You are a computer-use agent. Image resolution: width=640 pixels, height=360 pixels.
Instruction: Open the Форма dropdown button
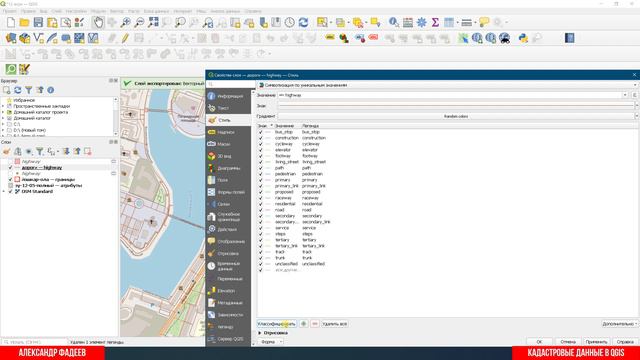point(271,342)
